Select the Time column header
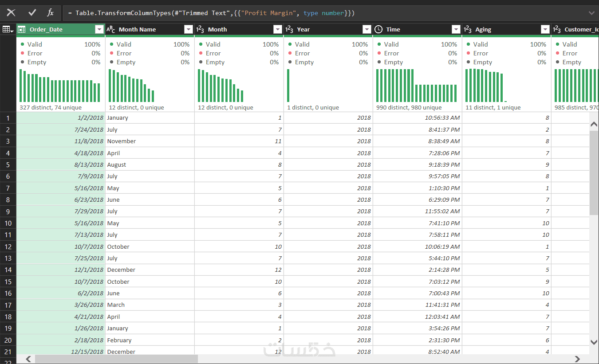 tap(418, 29)
